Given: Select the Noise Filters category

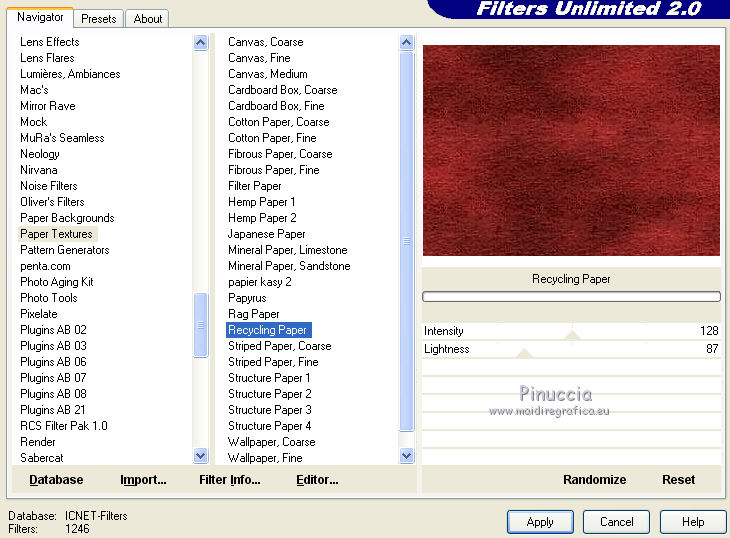Looking at the screenshot, I should 48,186.
